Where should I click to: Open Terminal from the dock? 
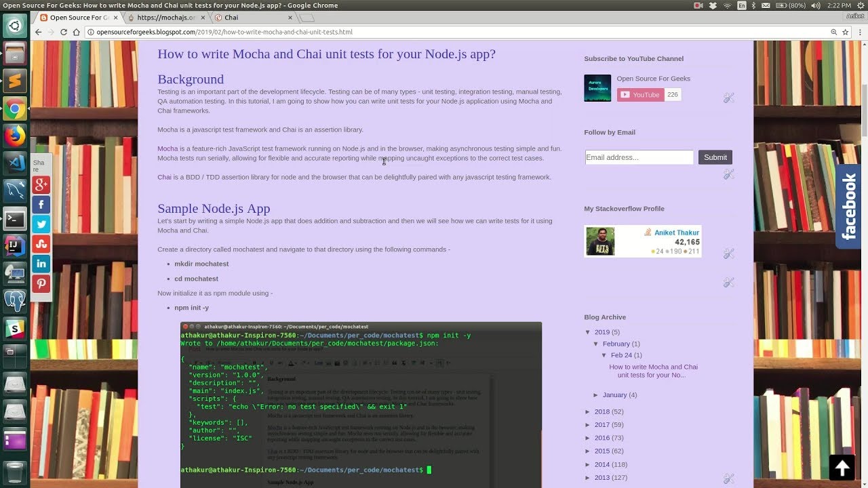click(x=15, y=219)
